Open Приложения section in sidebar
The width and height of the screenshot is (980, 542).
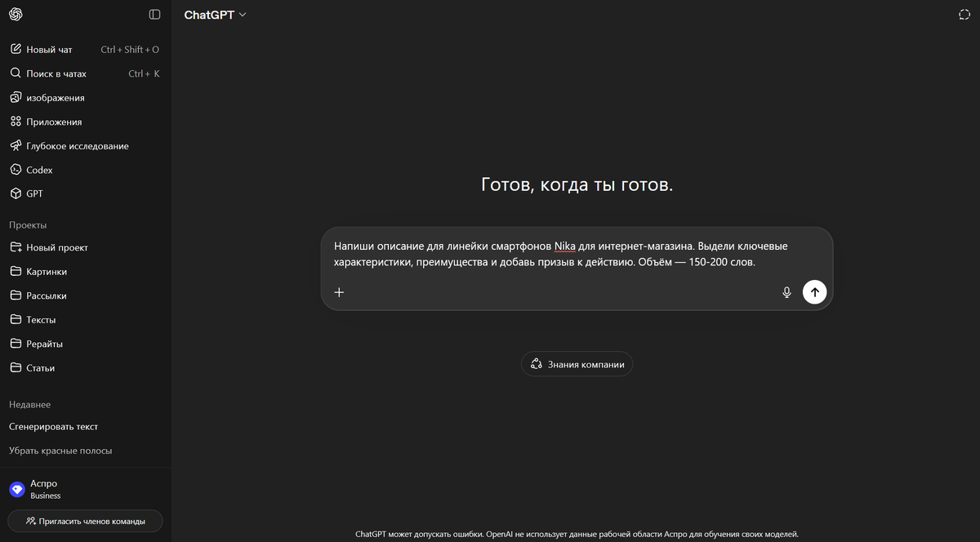85,122
